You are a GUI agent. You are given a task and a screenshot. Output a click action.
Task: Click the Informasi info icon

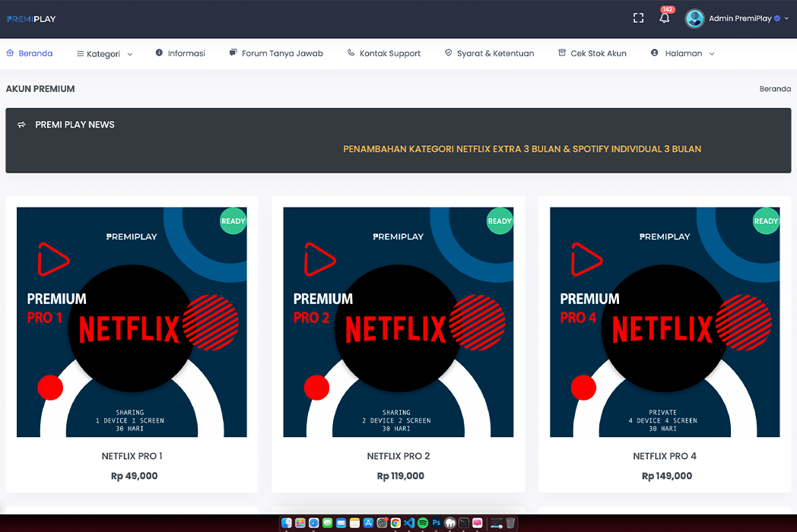click(x=159, y=53)
